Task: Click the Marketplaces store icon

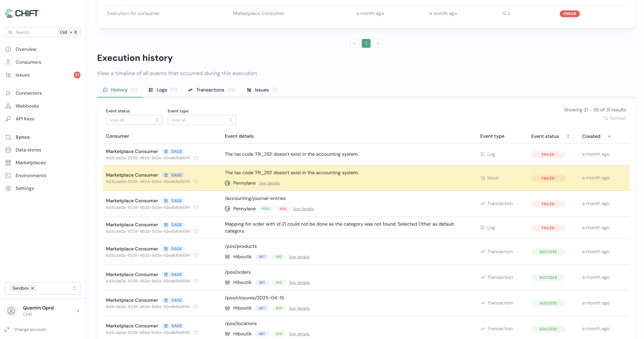Action: point(8,163)
